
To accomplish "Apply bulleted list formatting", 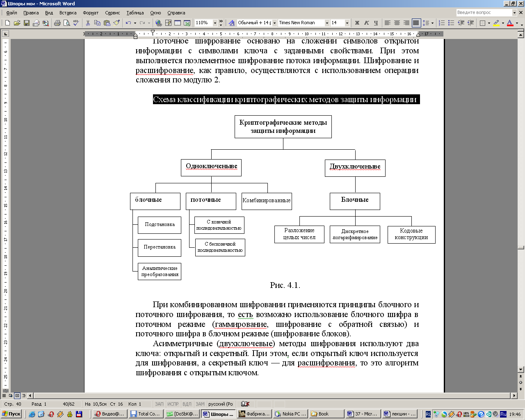I will click(x=451, y=23).
